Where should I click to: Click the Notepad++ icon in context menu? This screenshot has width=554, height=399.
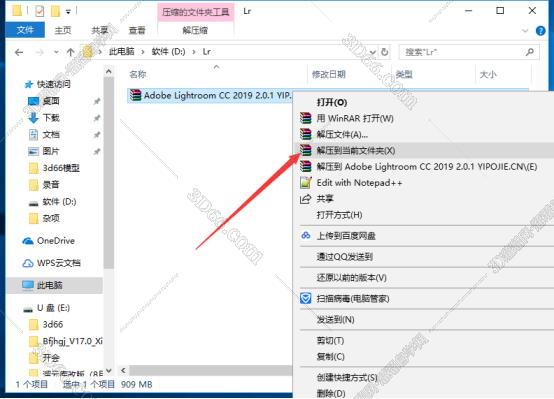(x=306, y=182)
